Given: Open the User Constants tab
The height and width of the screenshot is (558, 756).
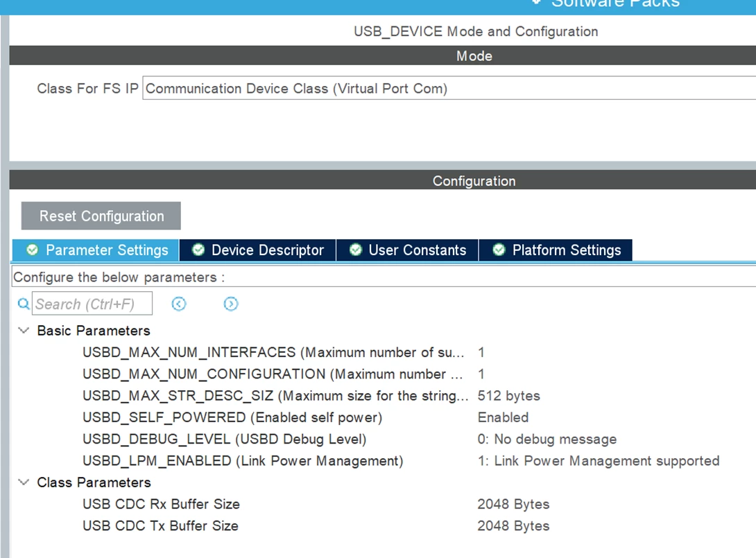Looking at the screenshot, I should point(407,250).
